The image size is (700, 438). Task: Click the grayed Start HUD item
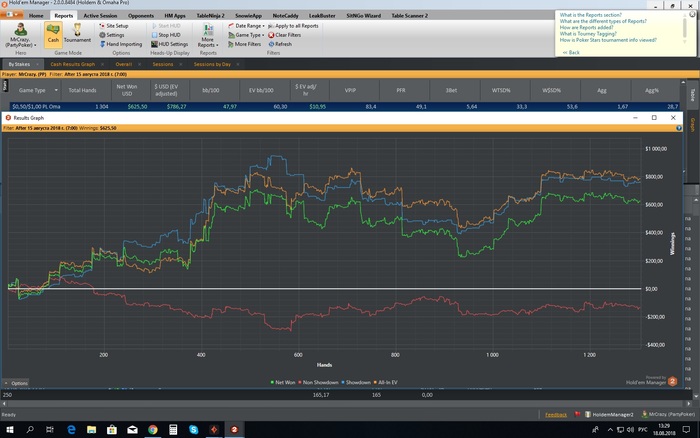tap(166, 26)
